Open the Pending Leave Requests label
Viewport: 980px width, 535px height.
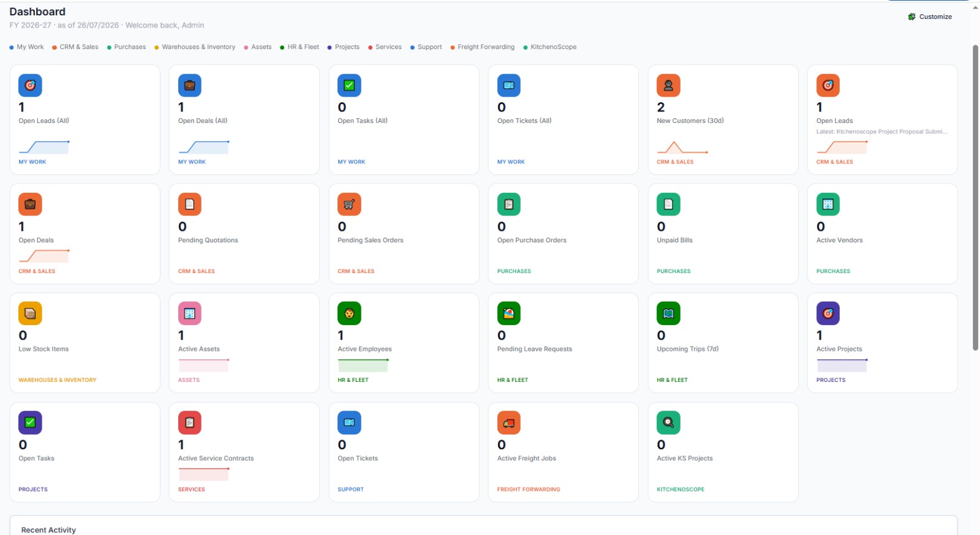(535, 350)
